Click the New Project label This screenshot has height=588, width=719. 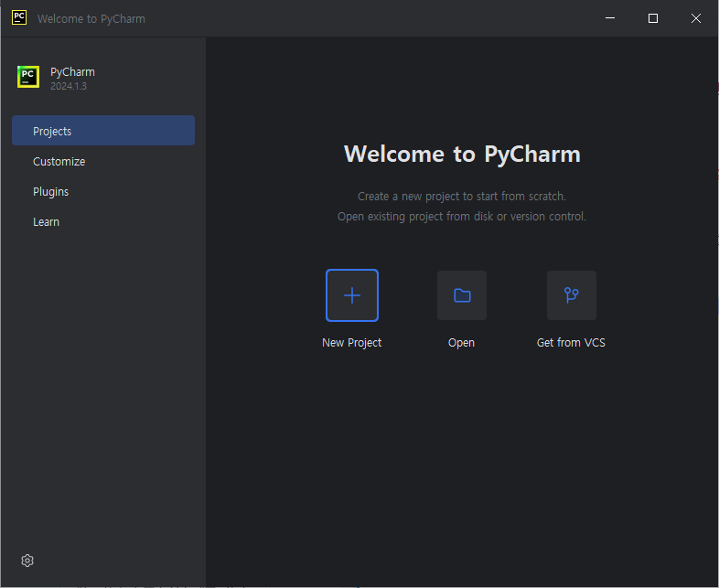point(351,343)
